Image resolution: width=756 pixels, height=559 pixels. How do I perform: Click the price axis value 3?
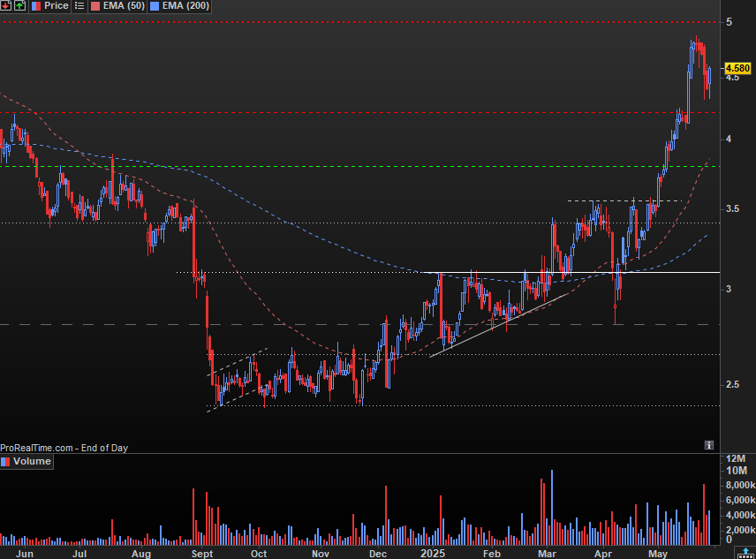pyautogui.click(x=729, y=289)
